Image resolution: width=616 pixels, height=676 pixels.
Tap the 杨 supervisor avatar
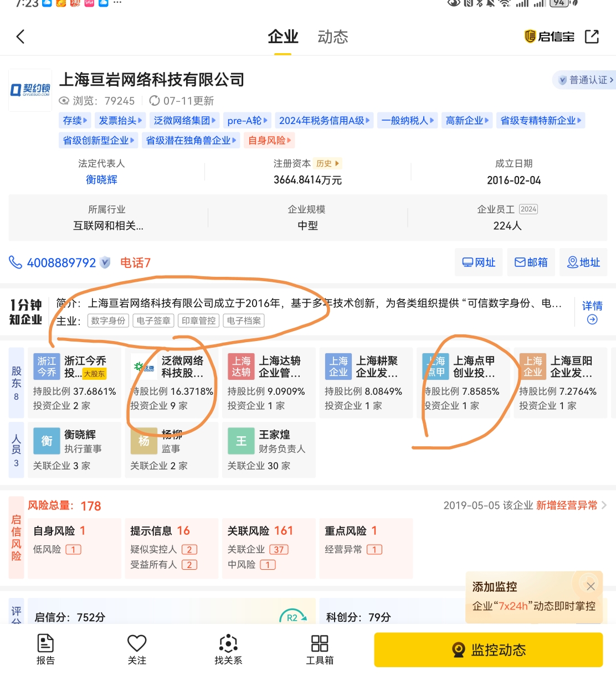coord(144,441)
